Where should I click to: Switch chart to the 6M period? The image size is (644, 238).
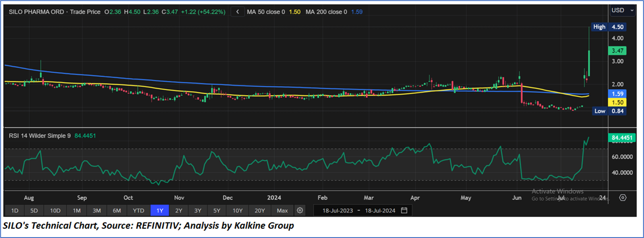[117, 211]
